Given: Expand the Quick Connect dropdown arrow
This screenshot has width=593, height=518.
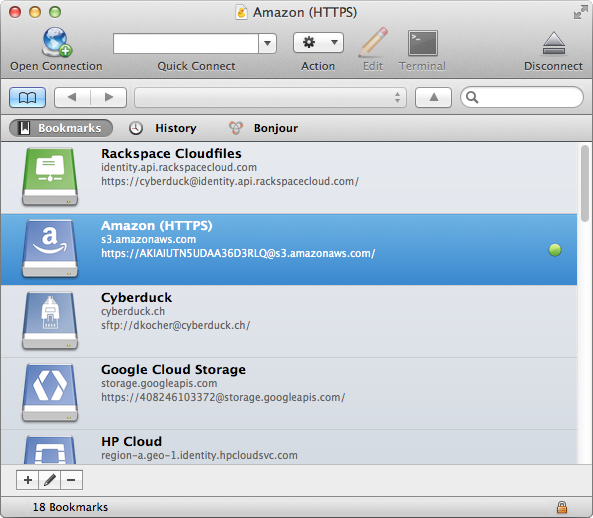Looking at the screenshot, I should tap(267, 43).
